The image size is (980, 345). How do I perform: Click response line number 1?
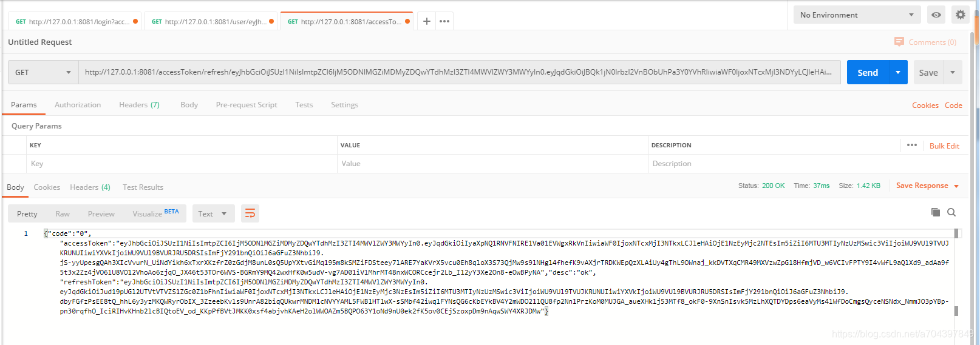point(26,233)
